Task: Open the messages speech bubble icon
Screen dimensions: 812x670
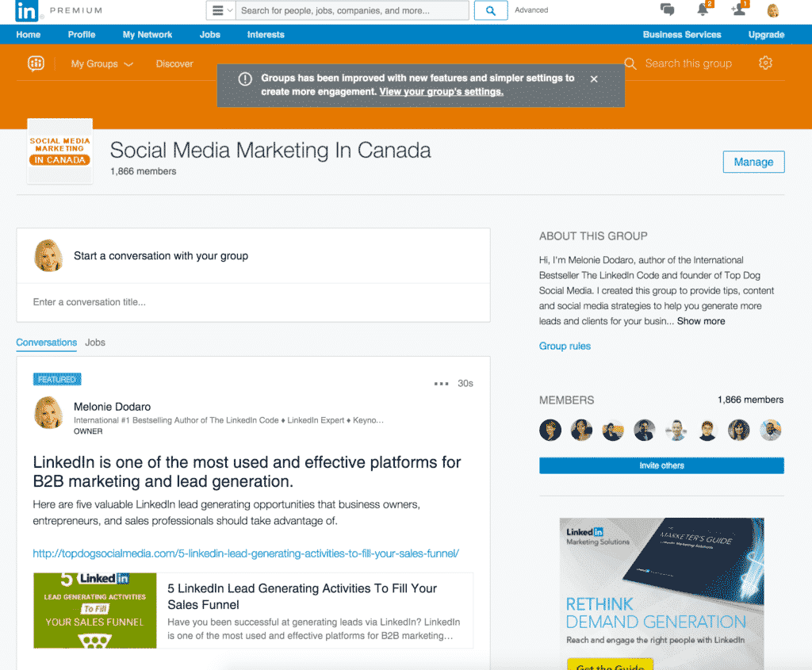Action: click(667, 10)
